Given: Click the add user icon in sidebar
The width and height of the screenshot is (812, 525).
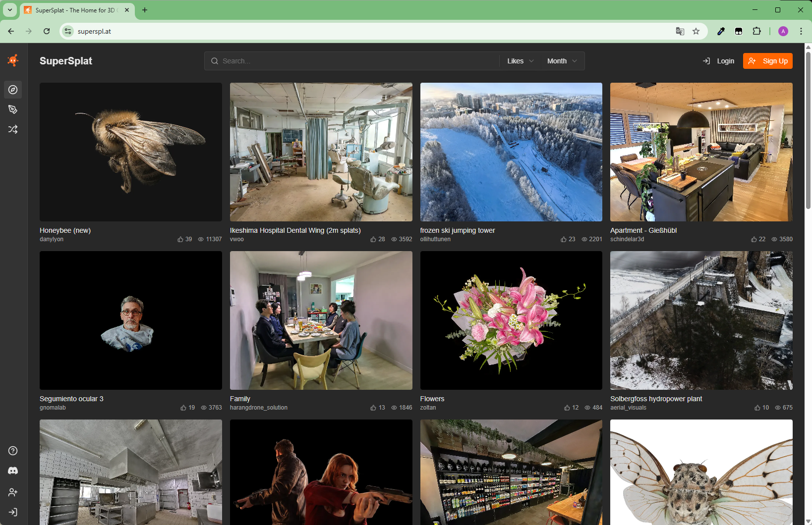Looking at the screenshot, I should click(x=13, y=492).
